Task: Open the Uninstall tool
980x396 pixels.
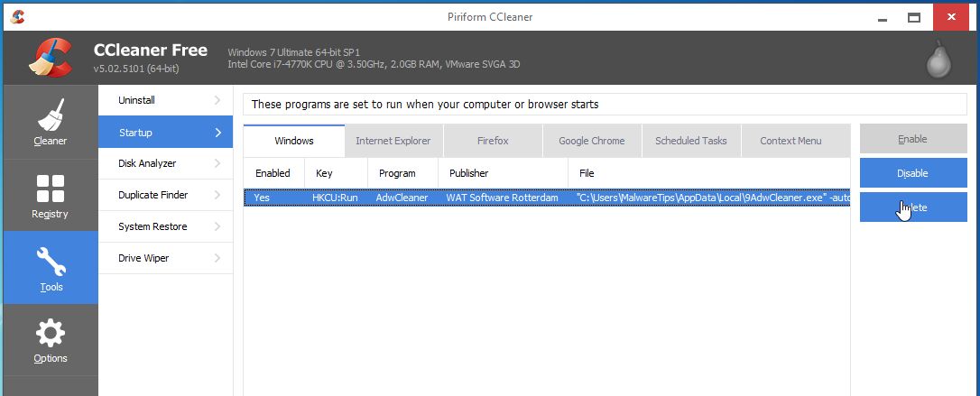Action: (x=166, y=100)
